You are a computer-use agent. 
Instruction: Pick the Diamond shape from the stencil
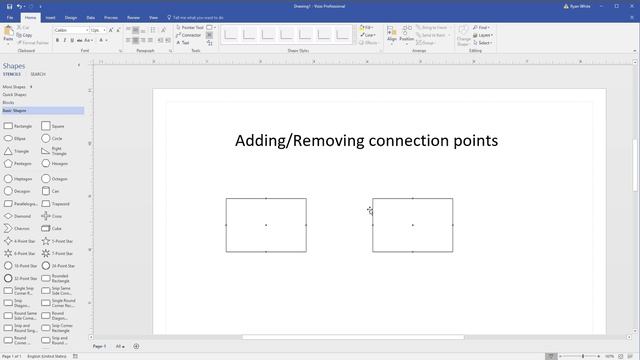click(x=17, y=216)
